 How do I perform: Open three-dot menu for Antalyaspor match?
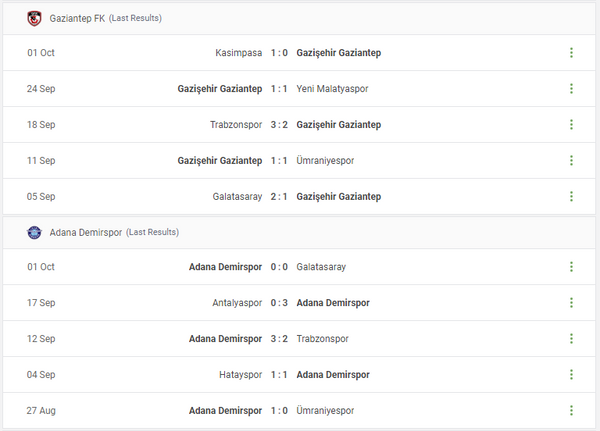(571, 303)
